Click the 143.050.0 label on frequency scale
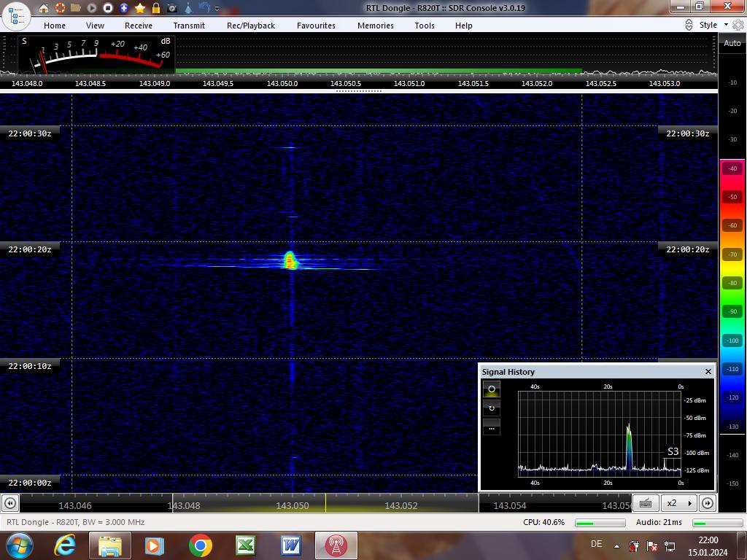The width and height of the screenshot is (747, 560). pos(282,83)
